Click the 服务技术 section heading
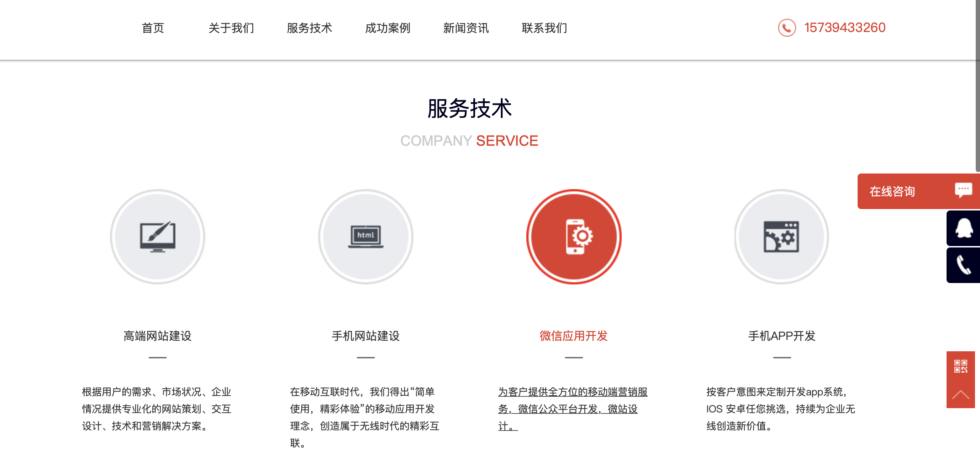 [469, 108]
